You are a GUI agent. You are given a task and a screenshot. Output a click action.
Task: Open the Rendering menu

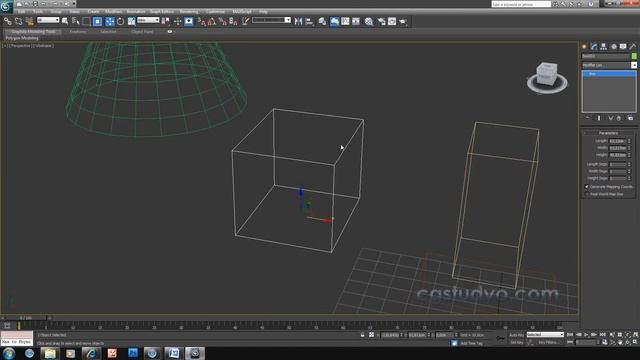pyautogui.click(x=189, y=11)
